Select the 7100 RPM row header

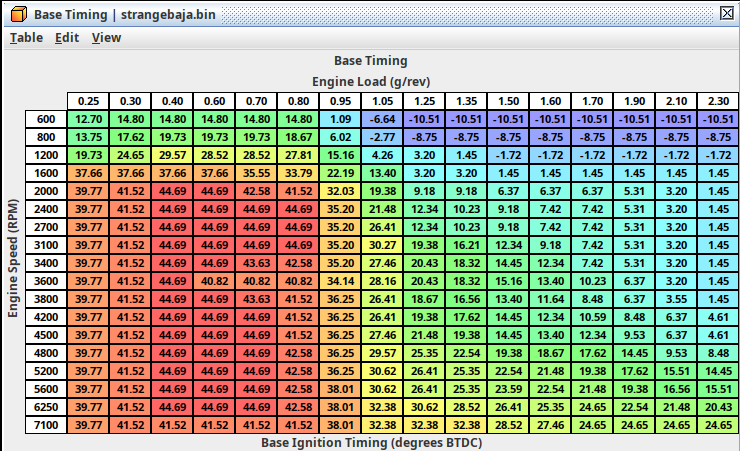[x=46, y=425]
